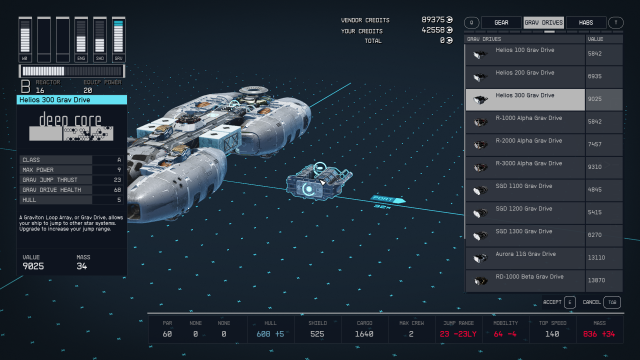
Task: Click the Reactor 16 readout
Action: pos(48,86)
